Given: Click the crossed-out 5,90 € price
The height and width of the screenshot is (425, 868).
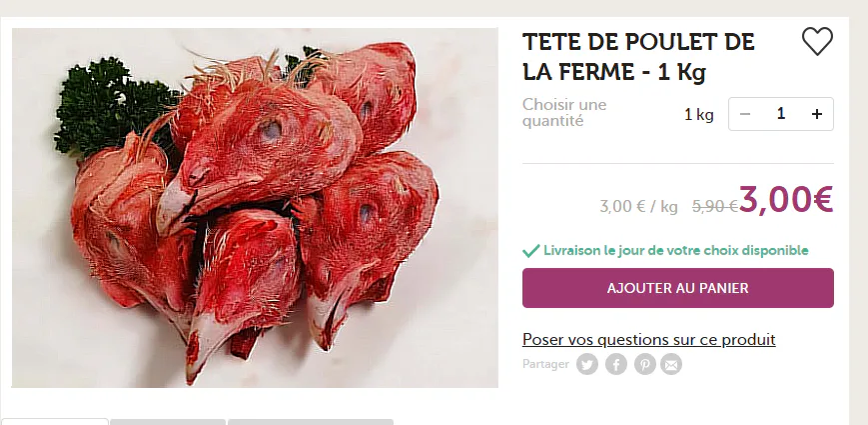Looking at the screenshot, I should (x=714, y=206).
